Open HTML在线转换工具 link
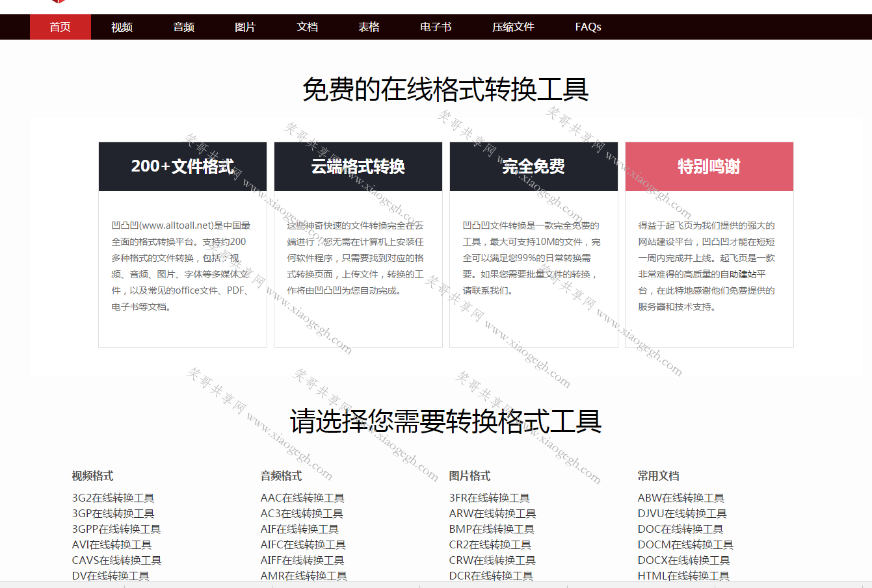872x588 pixels. point(683,576)
